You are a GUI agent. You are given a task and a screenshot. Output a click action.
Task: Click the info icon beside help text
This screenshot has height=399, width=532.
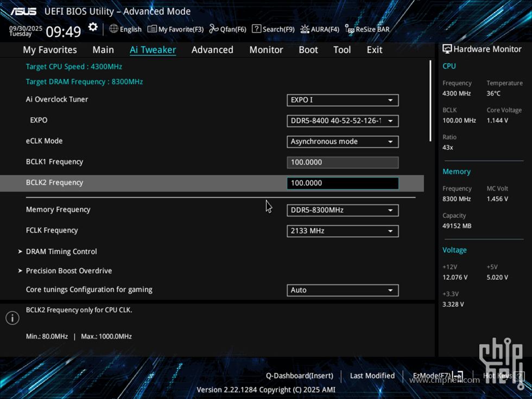click(12, 319)
